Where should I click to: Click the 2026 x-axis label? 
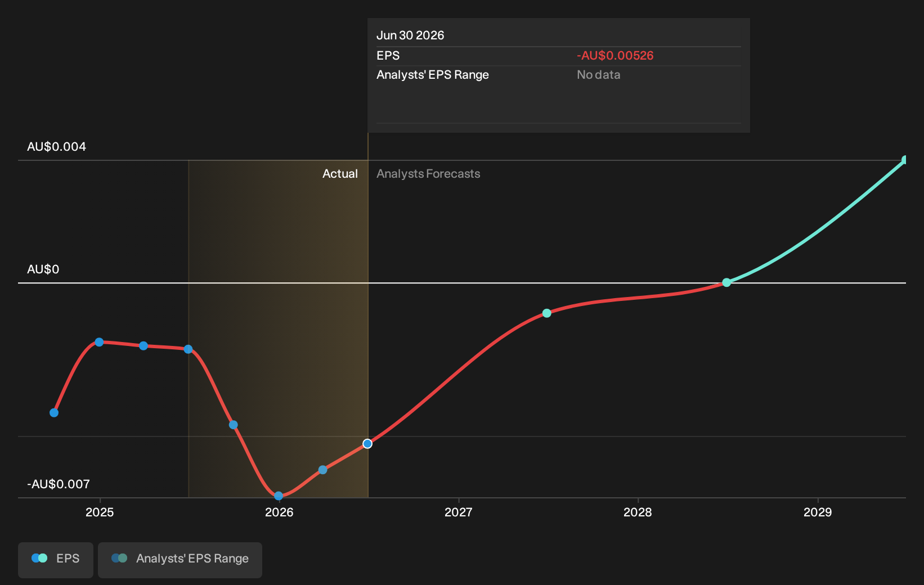tap(279, 512)
